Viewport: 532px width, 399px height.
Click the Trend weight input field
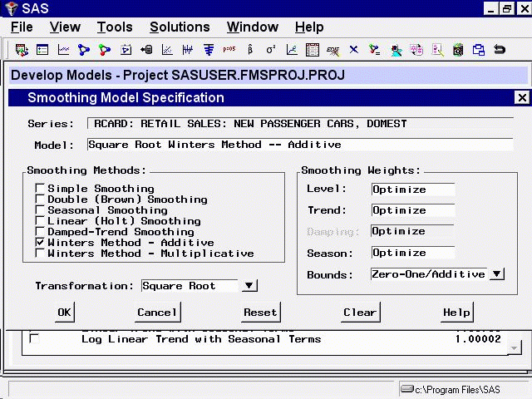coord(412,210)
